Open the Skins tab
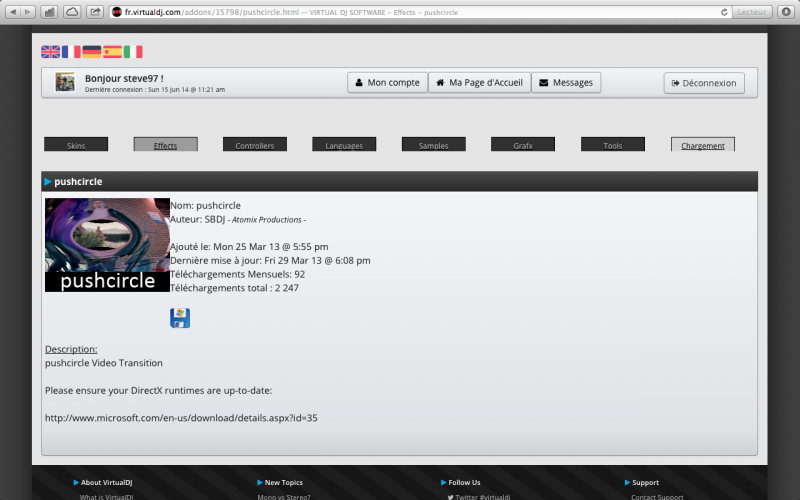The height and width of the screenshot is (500, 800). coord(76,144)
